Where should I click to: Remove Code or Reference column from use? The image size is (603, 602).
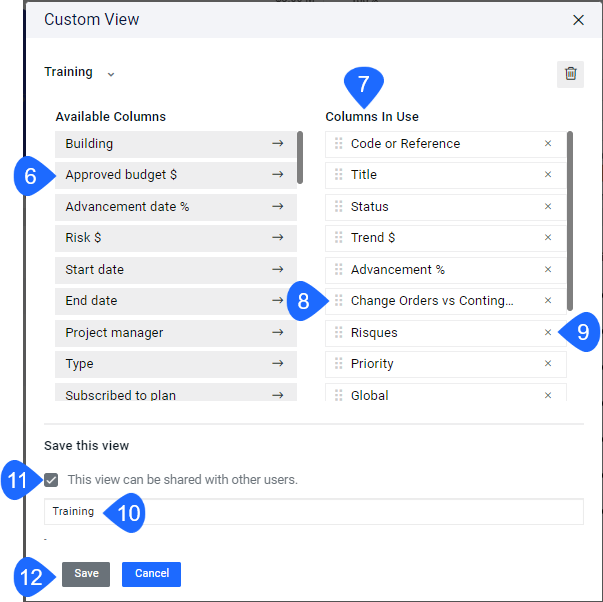click(x=548, y=143)
